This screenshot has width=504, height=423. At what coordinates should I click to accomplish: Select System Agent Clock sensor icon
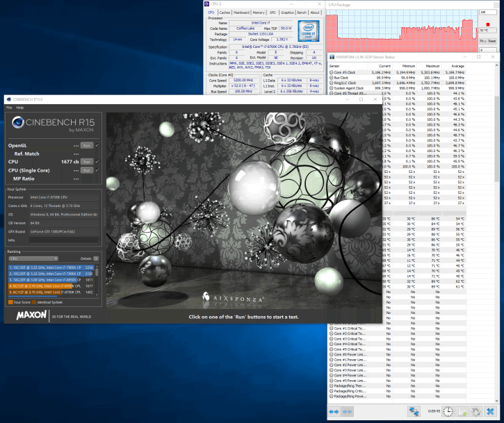pos(332,88)
